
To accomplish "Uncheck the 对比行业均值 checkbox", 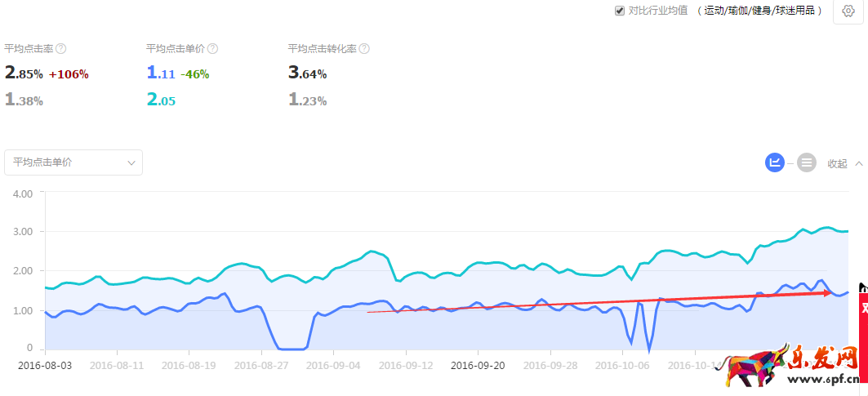I will pyautogui.click(x=620, y=11).
